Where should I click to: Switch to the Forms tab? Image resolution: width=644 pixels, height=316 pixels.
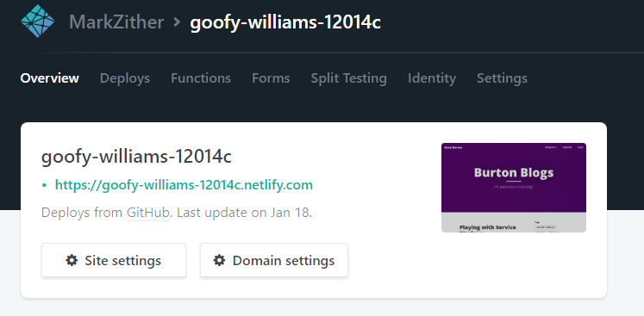(271, 78)
